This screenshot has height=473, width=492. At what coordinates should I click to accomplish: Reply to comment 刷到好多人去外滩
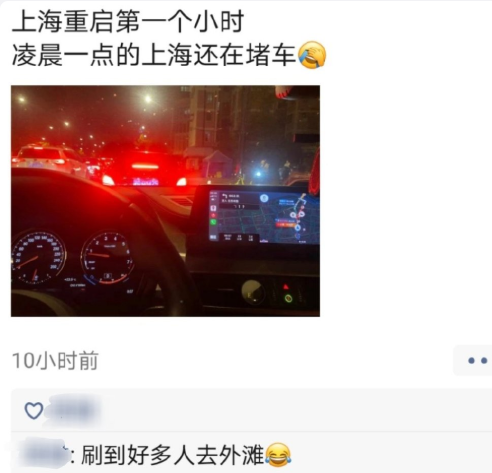pyautogui.click(x=173, y=455)
